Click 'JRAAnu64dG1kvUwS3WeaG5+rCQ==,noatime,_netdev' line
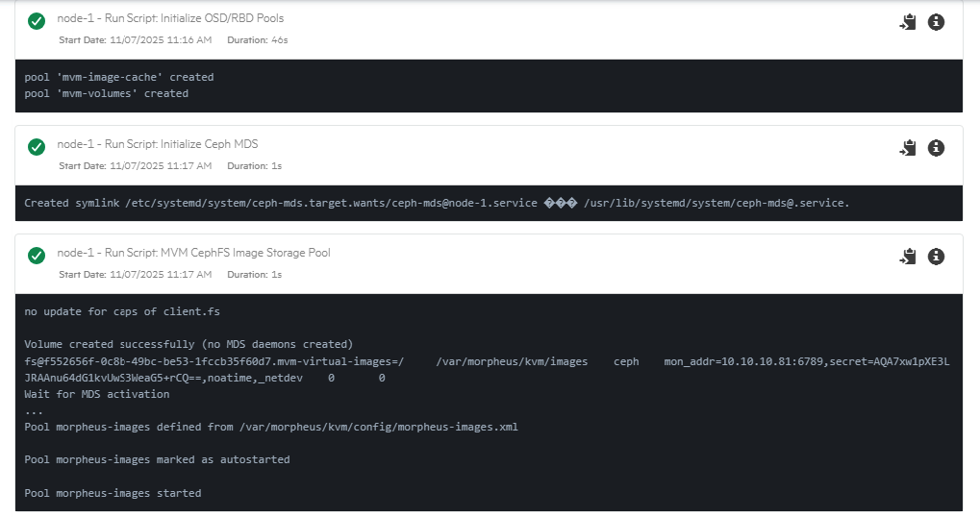The image size is (980, 517). click(x=205, y=378)
